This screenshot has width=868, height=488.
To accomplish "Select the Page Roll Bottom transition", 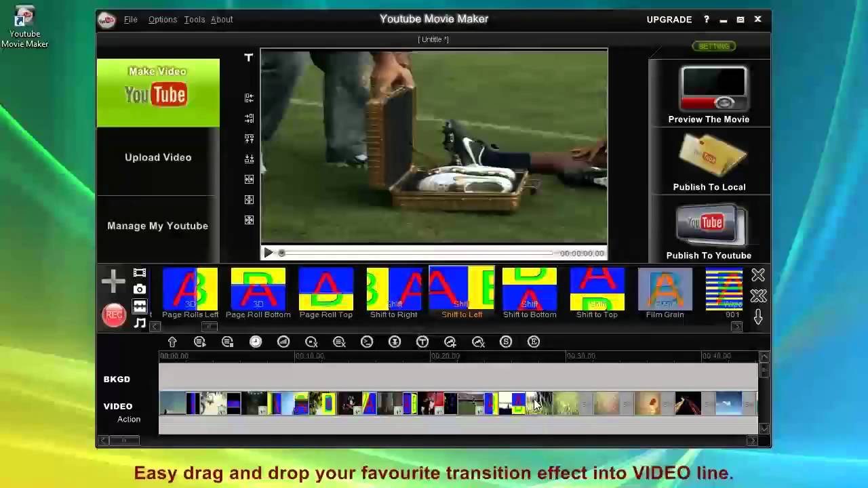I will 258,293.
